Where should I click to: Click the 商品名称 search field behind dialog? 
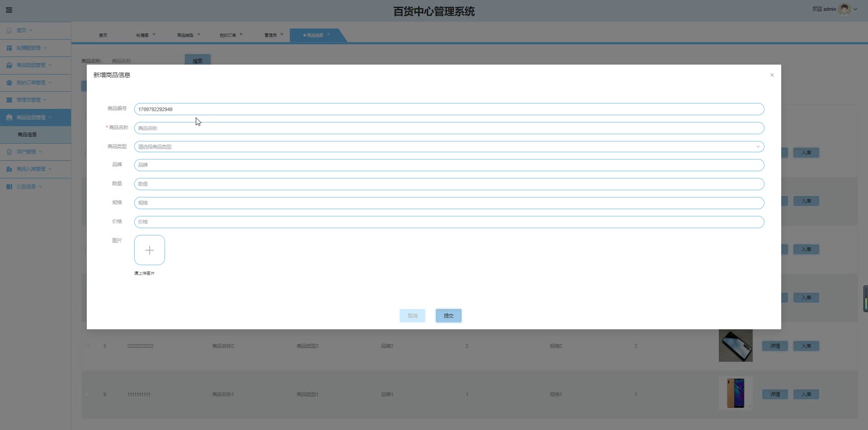[144, 61]
